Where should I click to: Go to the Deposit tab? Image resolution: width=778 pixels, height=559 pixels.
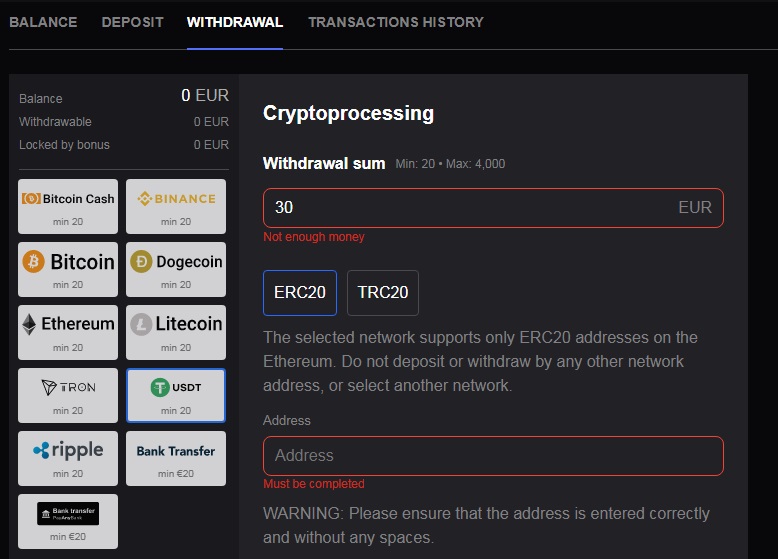(x=132, y=22)
